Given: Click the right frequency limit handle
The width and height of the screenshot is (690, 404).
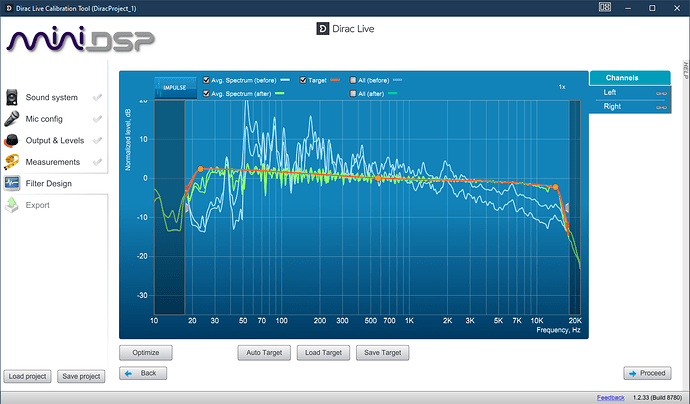Looking at the screenshot, I should tap(567, 207).
